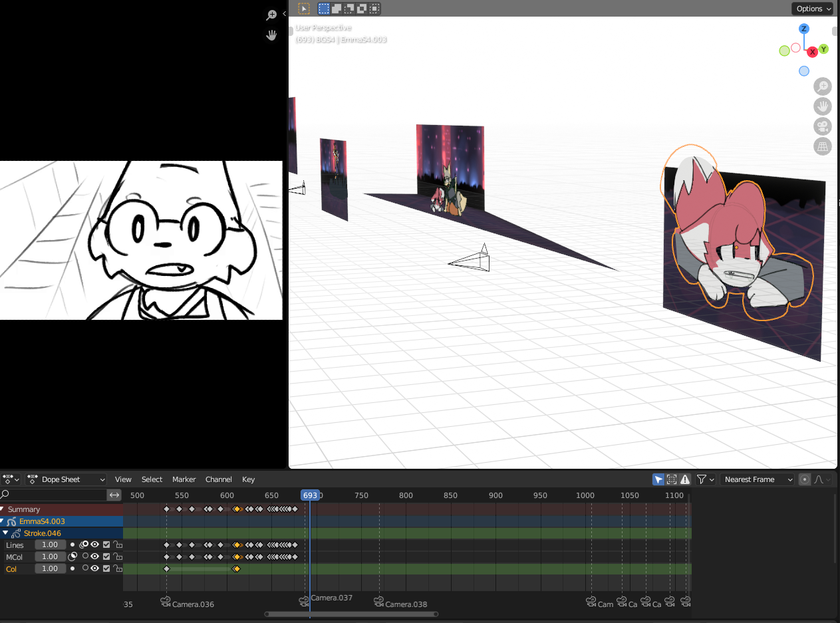
Task: Toggle onion skinning for the Col layer
Action: [85, 568]
